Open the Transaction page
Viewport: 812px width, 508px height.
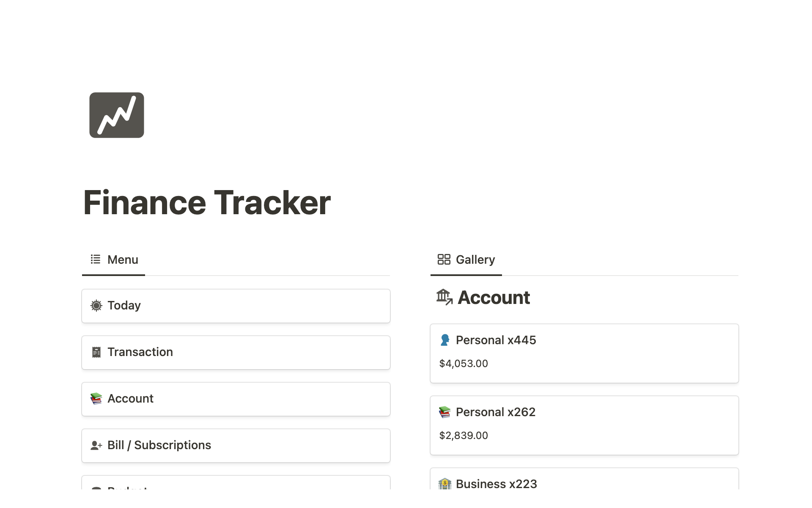coord(236,352)
